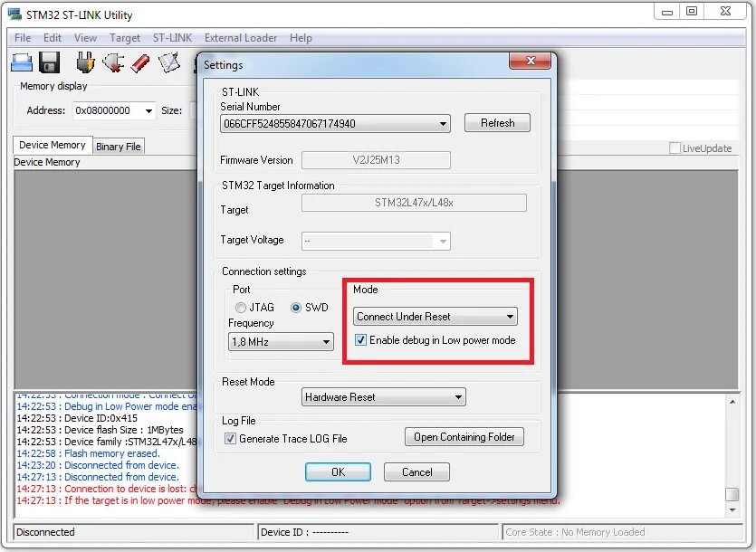756x552 pixels.
Task: Click the Save floppy disk toolbar icon
Action: click(49, 62)
